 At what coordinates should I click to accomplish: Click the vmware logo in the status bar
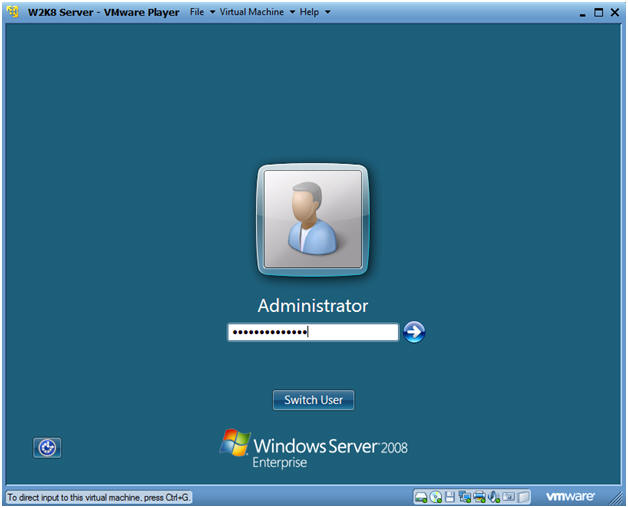(x=570, y=497)
